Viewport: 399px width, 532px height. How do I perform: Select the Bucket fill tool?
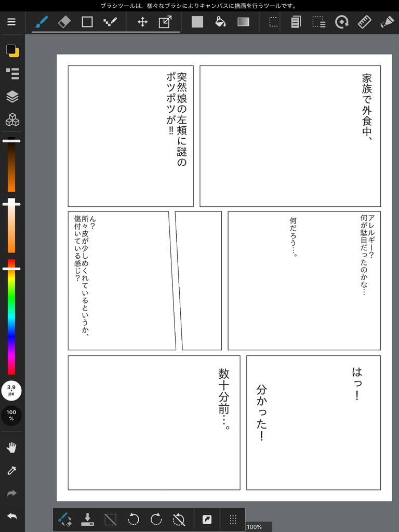pyautogui.click(x=220, y=22)
